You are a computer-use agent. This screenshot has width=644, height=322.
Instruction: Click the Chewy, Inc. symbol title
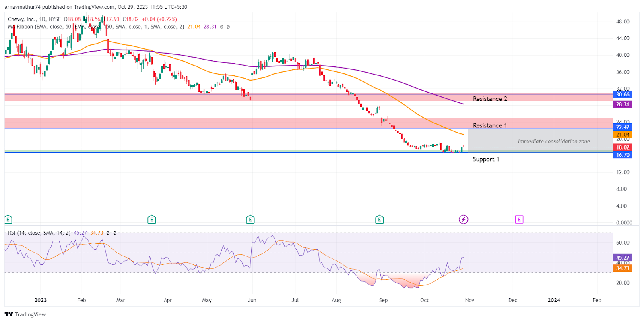point(22,19)
